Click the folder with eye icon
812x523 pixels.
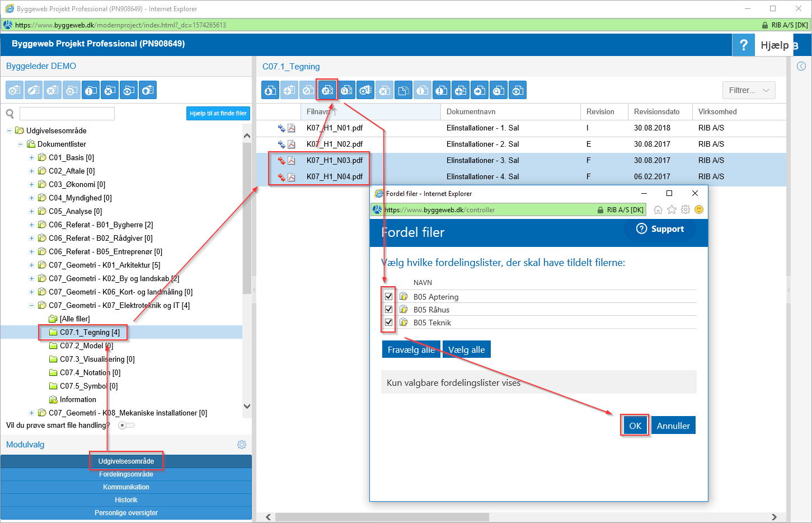click(x=129, y=90)
